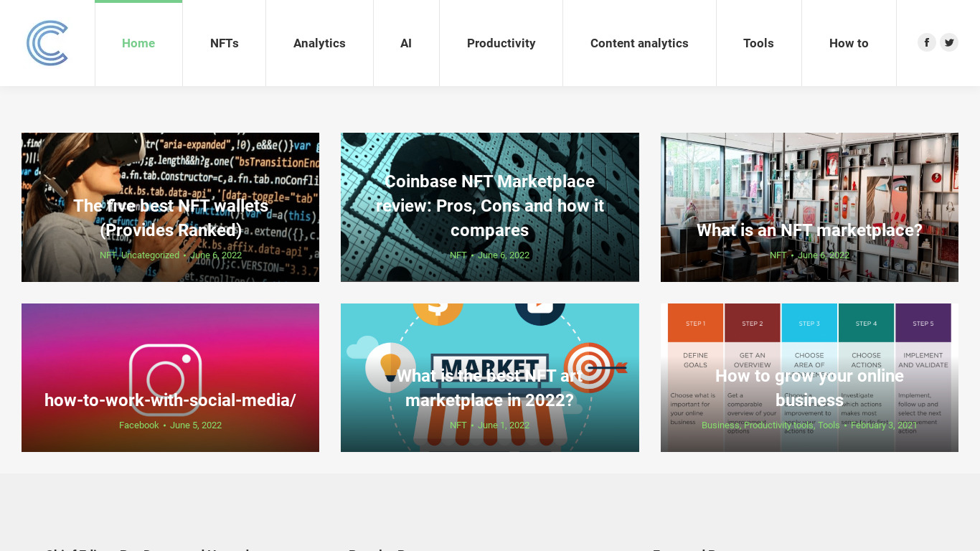Click the Facebook category under social media post

coord(139,425)
